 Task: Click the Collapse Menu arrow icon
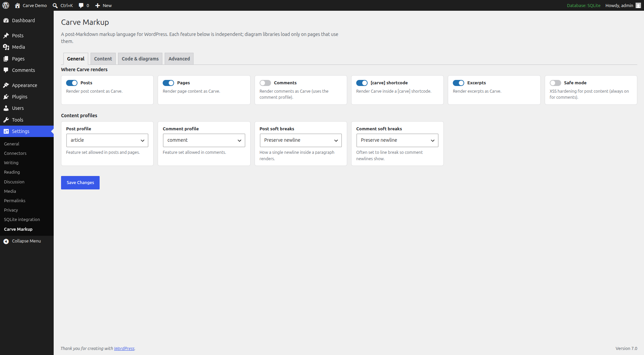tap(6, 241)
